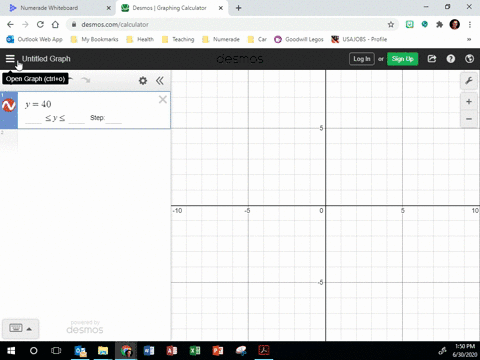
Task: Click the powered by desmos link
Action: click(x=85, y=327)
